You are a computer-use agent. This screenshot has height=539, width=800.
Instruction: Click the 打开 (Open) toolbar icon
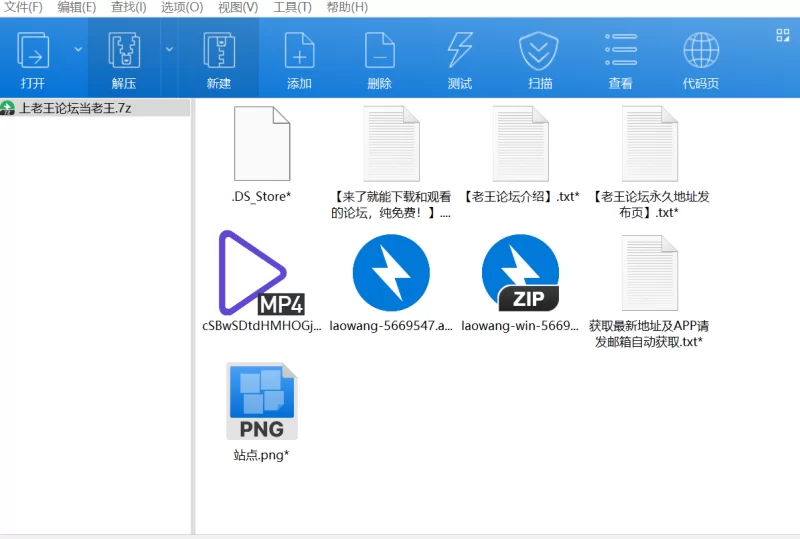[33, 50]
